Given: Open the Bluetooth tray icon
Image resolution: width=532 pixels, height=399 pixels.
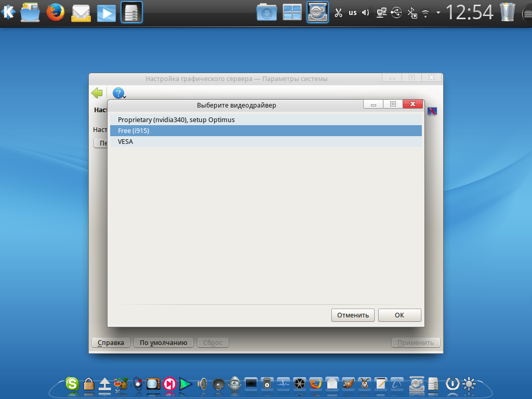Looking at the screenshot, I should (412, 13).
